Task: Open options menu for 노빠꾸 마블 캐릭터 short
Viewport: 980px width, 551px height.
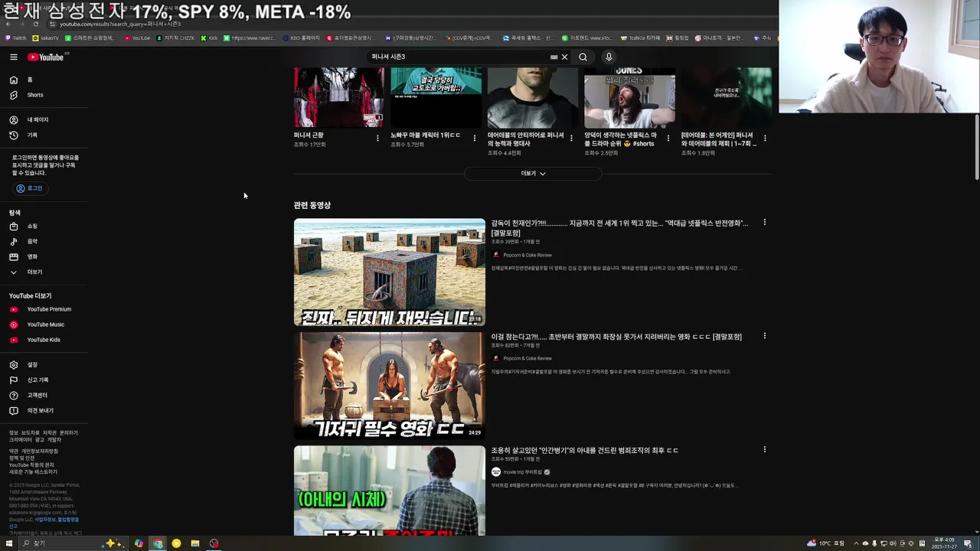Action: (x=474, y=139)
